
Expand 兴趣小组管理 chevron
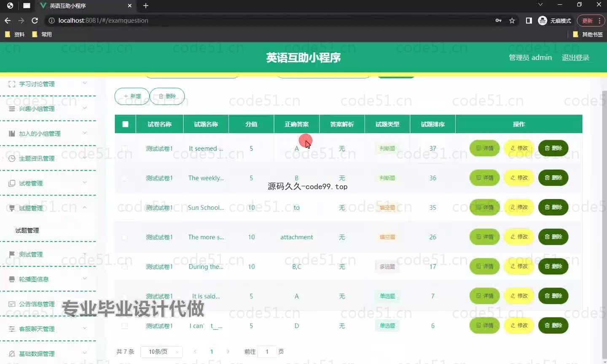coord(85,108)
